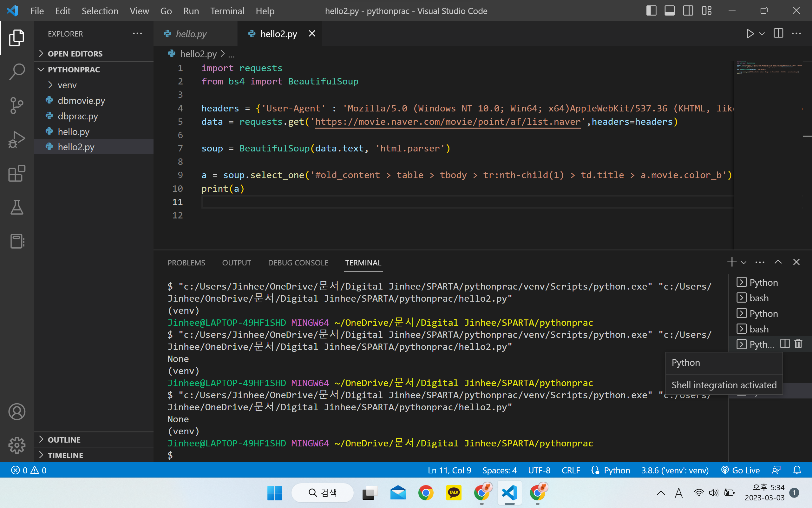The width and height of the screenshot is (812, 508).
Task: Open the File menu
Action: click(x=37, y=11)
